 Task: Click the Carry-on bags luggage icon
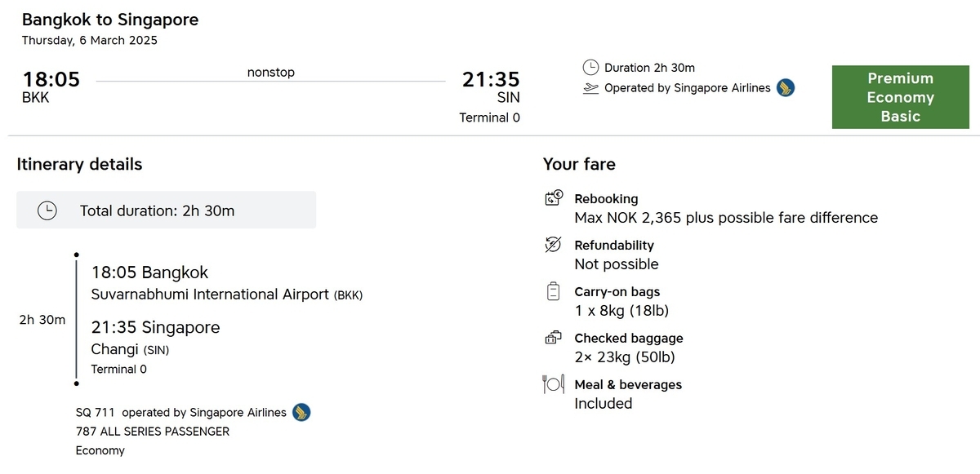(x=554, y=291)
